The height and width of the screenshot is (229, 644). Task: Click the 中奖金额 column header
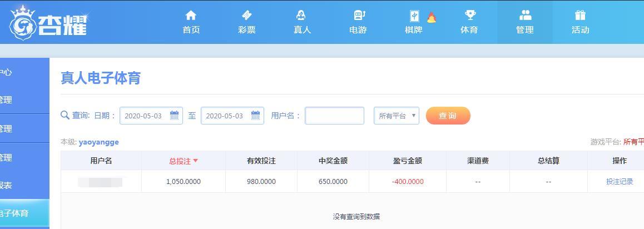pyautogui.click(x=333, y=161)
